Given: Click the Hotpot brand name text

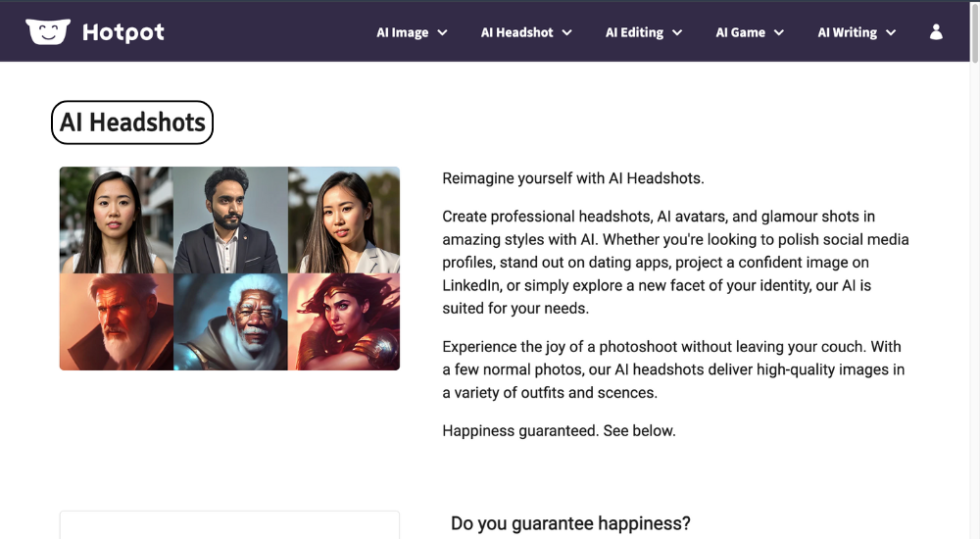Looking at the screenshot, I should [123, 32].
